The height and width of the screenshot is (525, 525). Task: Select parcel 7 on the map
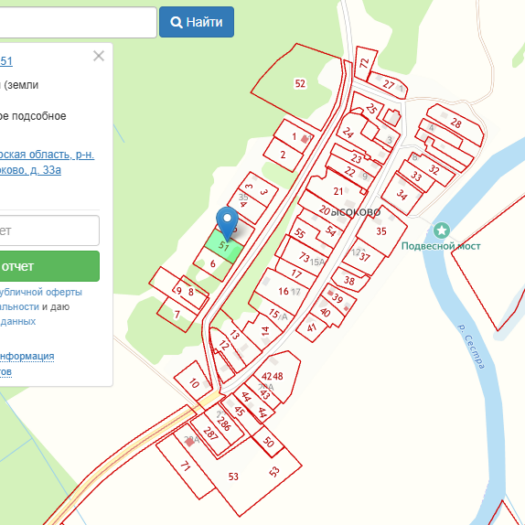tap(177, 314)
